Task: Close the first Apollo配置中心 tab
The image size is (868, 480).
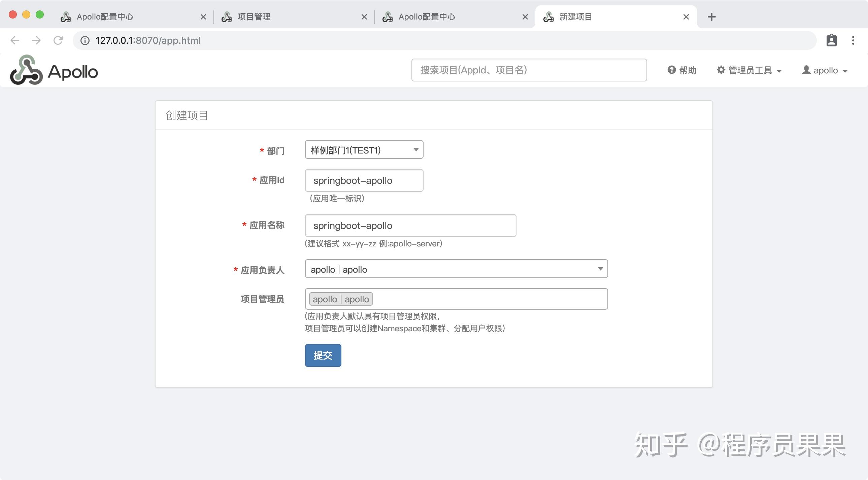Action: [x=203, y=17]
